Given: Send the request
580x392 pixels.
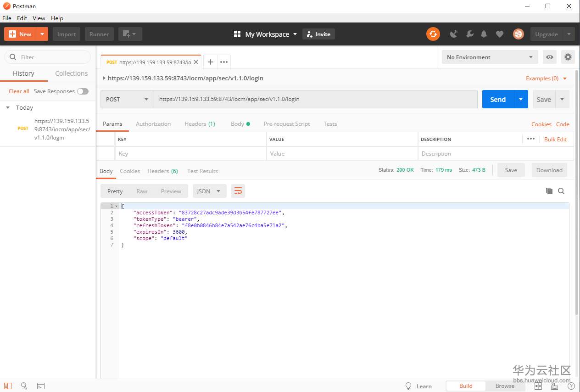Looking at the screenshot, I should pyautogui.click(x=498, y=99).
